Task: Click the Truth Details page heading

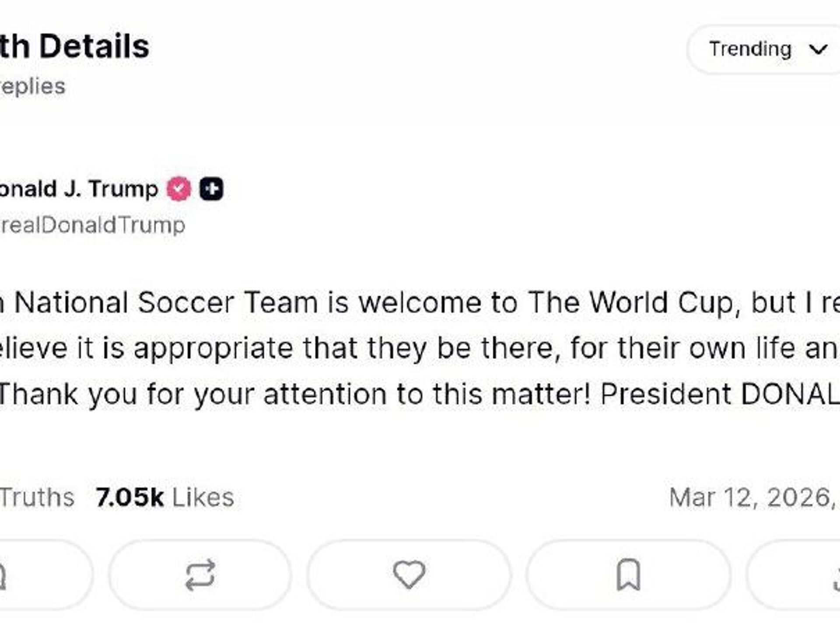Action: point(74,46)
